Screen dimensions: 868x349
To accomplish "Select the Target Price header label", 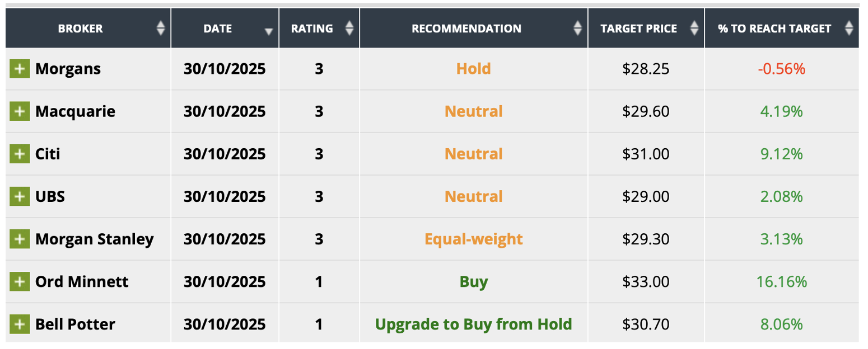I will 638,29.
